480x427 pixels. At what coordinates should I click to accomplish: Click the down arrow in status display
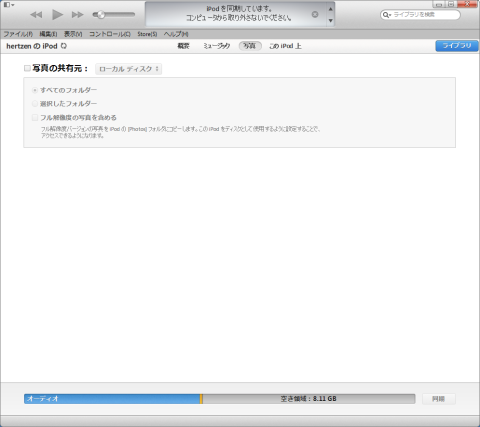330,21
